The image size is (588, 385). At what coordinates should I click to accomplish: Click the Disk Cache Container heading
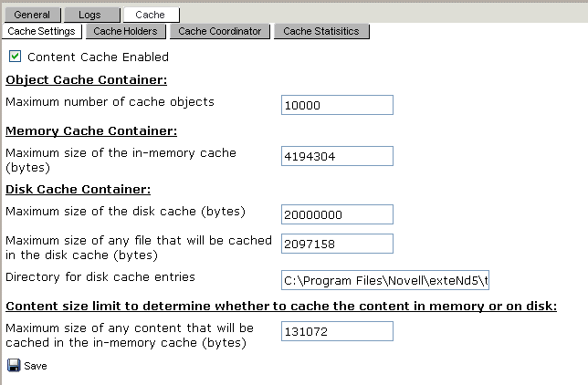point(79,190)
